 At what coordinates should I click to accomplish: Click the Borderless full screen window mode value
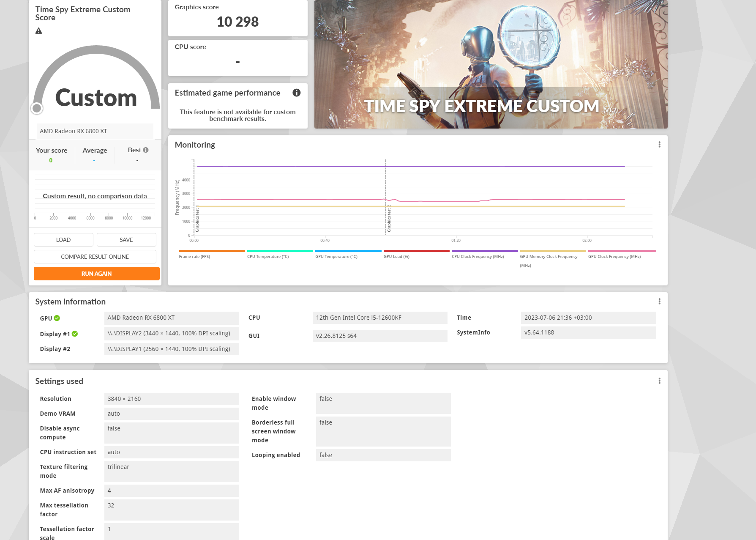click(383, 431)
